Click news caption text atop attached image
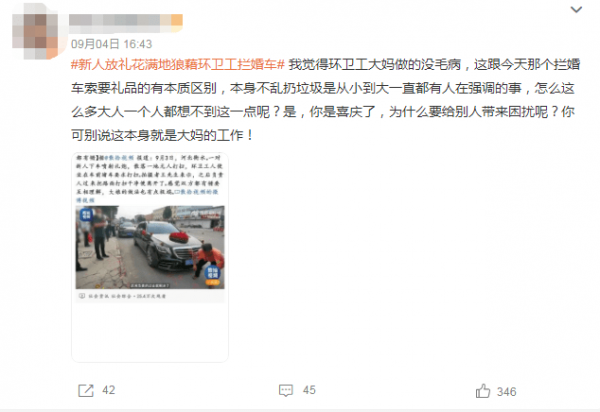This screenshot has width=600, height=412. tap(149, 179)
